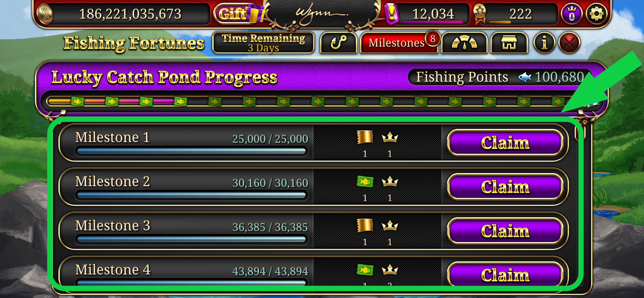The width and height of the screenshot is (644, 298).
Task: Claim Milestone 4 reward
Action: pyautogui.click(x=505, y=274)
